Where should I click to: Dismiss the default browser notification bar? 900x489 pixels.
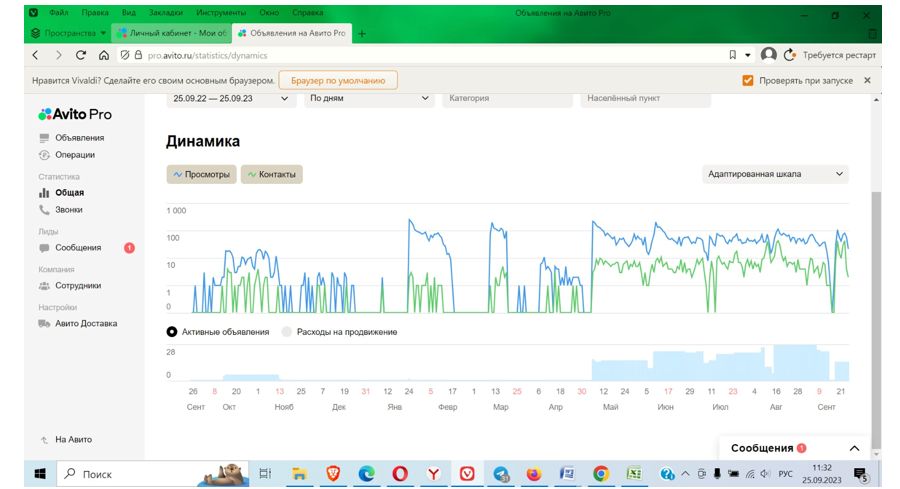pyautogui.click(x=867, y=80)
